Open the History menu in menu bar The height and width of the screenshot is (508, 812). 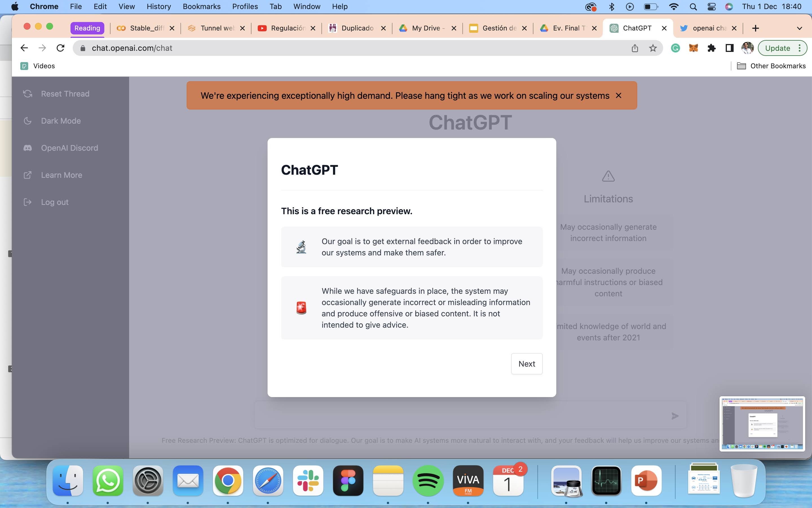point(159,6)
